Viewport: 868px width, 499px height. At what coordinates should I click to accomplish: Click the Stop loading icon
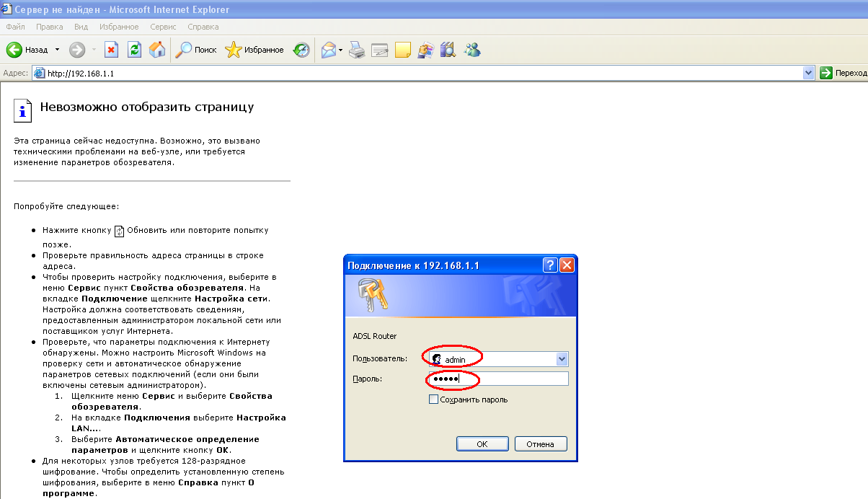(x=112, y=50)
